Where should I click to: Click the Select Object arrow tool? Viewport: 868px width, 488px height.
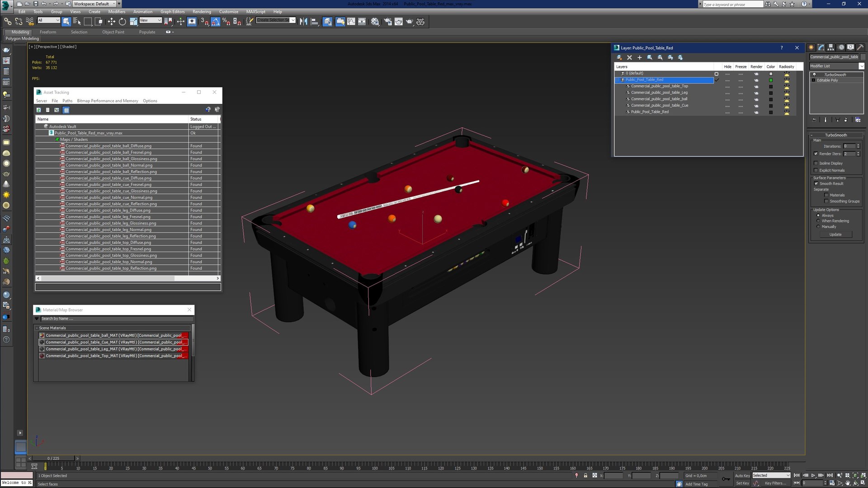click(x=66, y=21)
